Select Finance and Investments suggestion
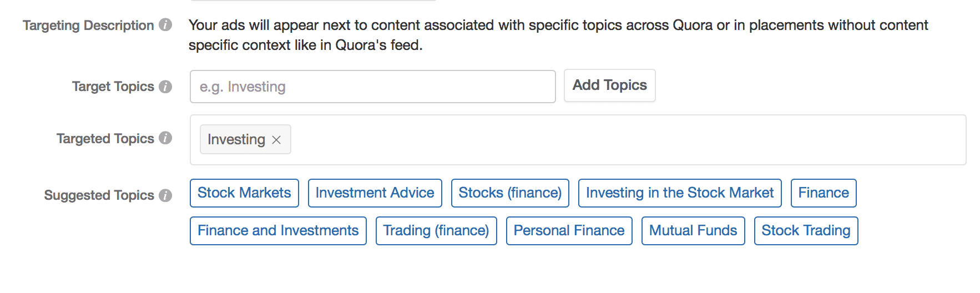This screenshot has width=980, height=293. (x=278, y=231)
